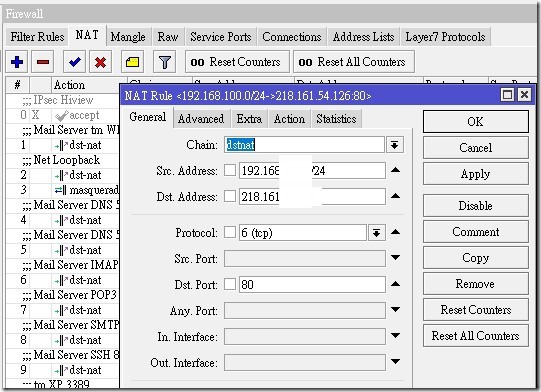Click the Src. Address value field
This screenshot has width=541, height=392.
coord(312,170)
